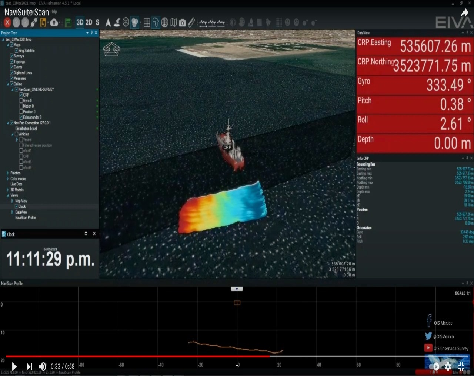Collapse the Online tree node
Image resolution: width=474 pixels, height=376 pixels.
(8, 84)
